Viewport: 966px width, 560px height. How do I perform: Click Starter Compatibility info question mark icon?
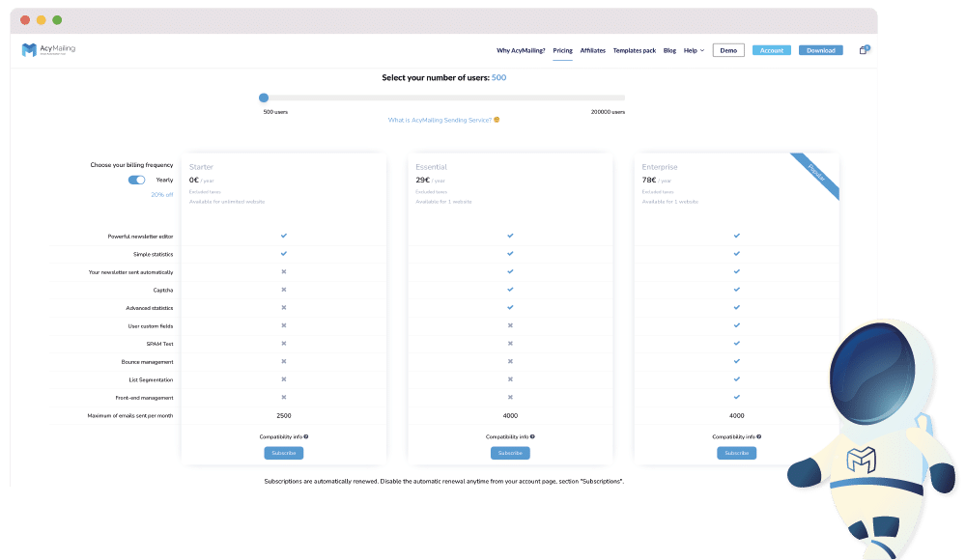click(306, 436)
